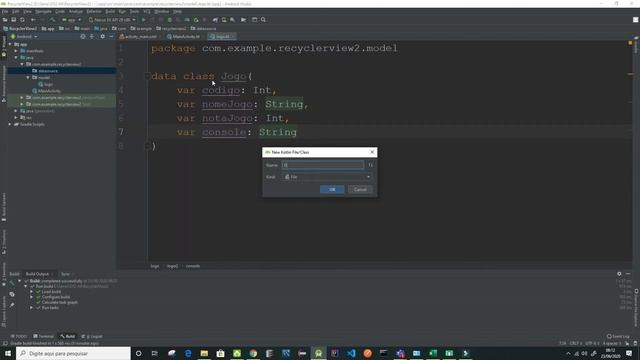Click the pin icon in Build panel sidebar
Viewport: 640px width, 360px height.
click(x=12, y=305)
